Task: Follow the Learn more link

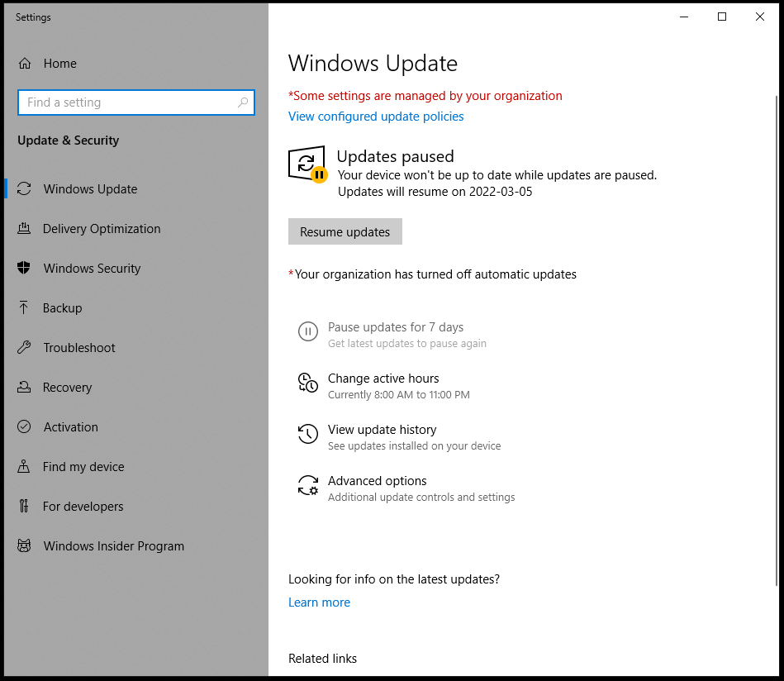Action: coord(319,602)
